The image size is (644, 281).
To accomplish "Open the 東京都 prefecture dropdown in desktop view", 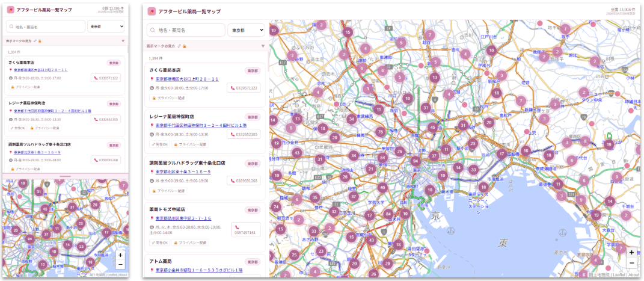I will tap(246, 30).
